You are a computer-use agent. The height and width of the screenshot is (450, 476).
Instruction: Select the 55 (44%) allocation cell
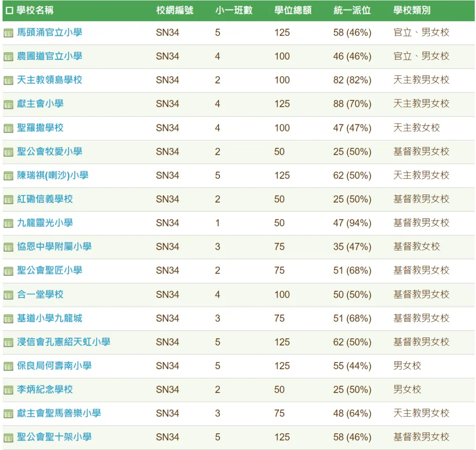[352, 366]
